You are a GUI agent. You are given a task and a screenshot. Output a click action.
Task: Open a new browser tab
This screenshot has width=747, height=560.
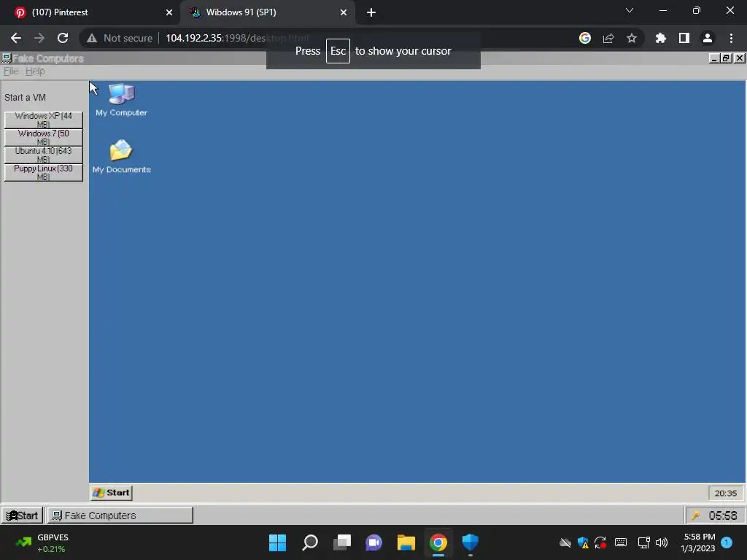[x=371, y=12]
